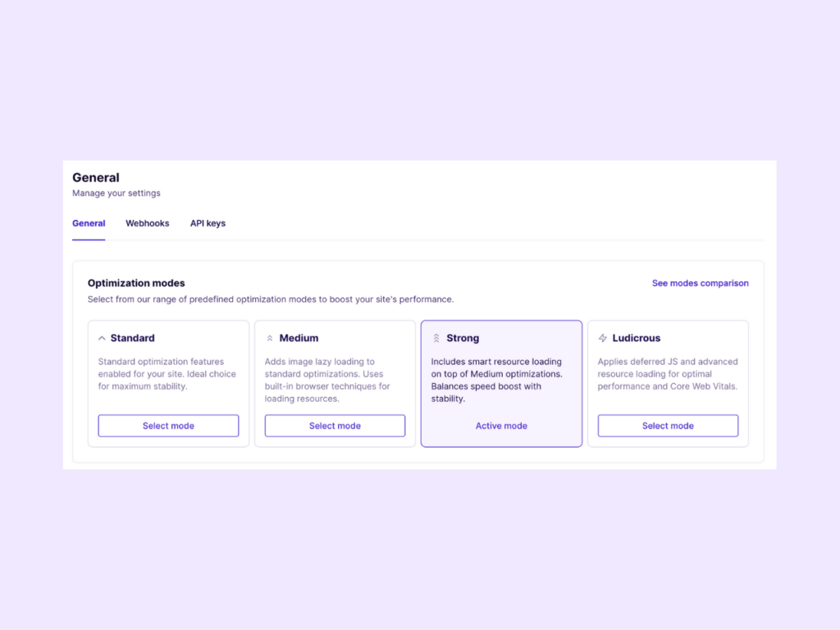Click the Medium card title
The image size is (840, 630).
click(x=299, y=338)
